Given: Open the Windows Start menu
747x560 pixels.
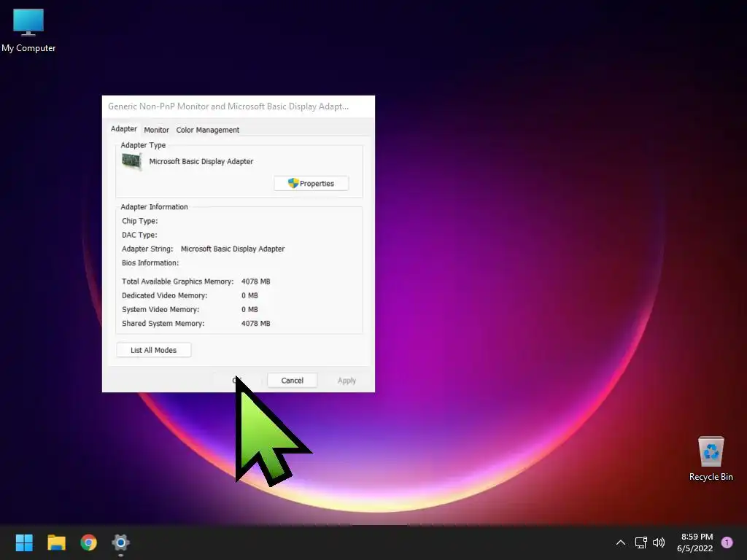Looking at the screenshot, I should coord(24,542).
